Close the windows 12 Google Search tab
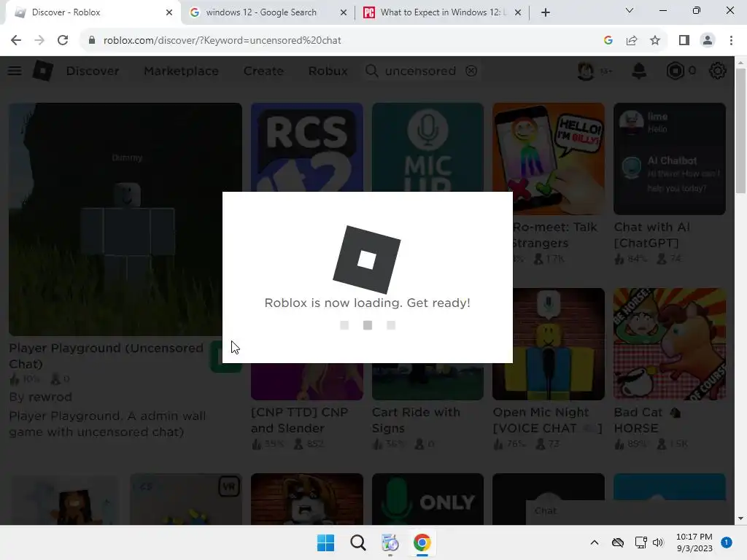747x560 pixels. [344, 12]
